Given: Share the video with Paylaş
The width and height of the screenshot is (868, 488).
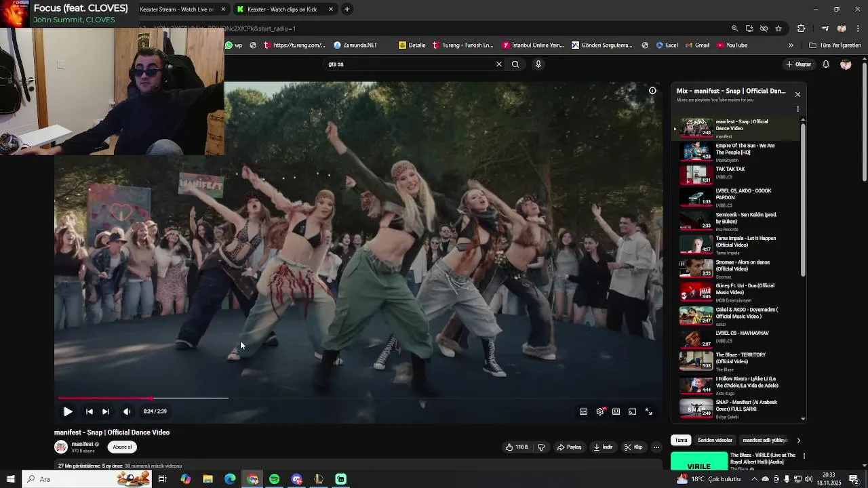Looking at the screenshot, I should click(x=570, y=447).
